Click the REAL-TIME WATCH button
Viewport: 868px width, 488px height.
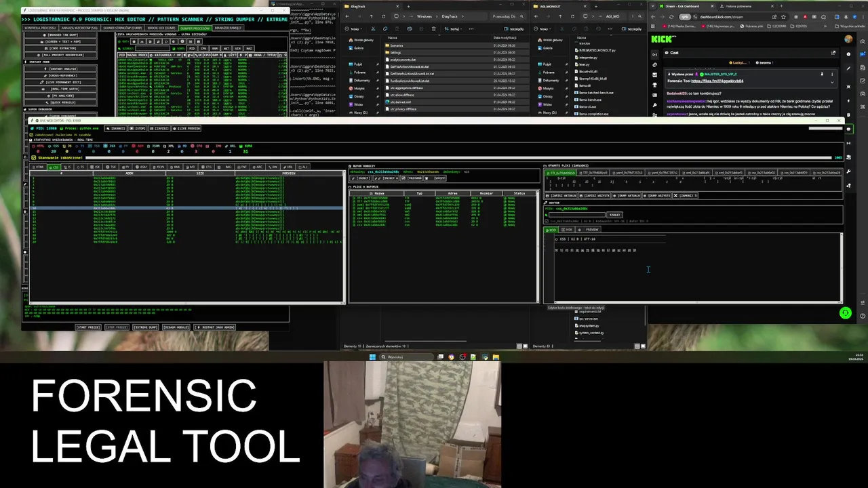[x=61, y=89]
